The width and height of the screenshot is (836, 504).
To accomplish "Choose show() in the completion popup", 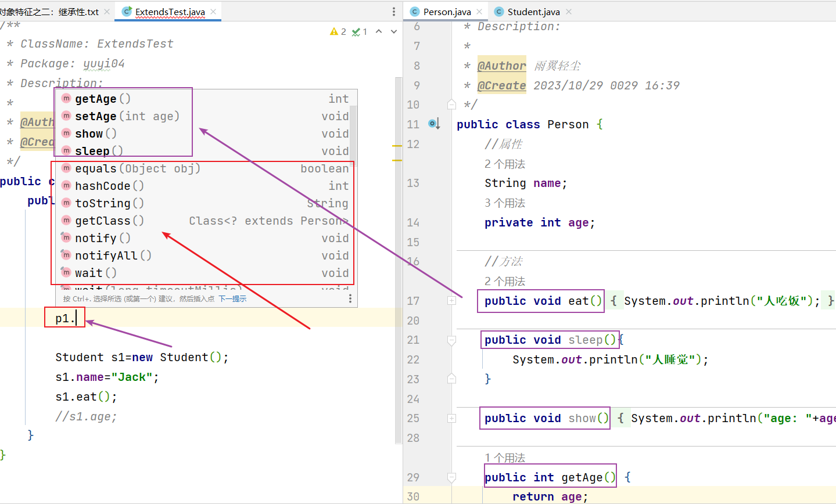I will 206,134.
